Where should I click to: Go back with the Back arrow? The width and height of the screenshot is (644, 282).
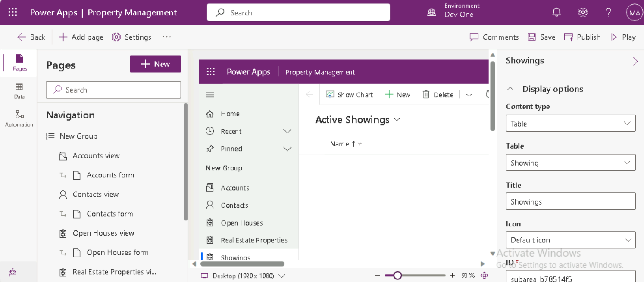31,37
